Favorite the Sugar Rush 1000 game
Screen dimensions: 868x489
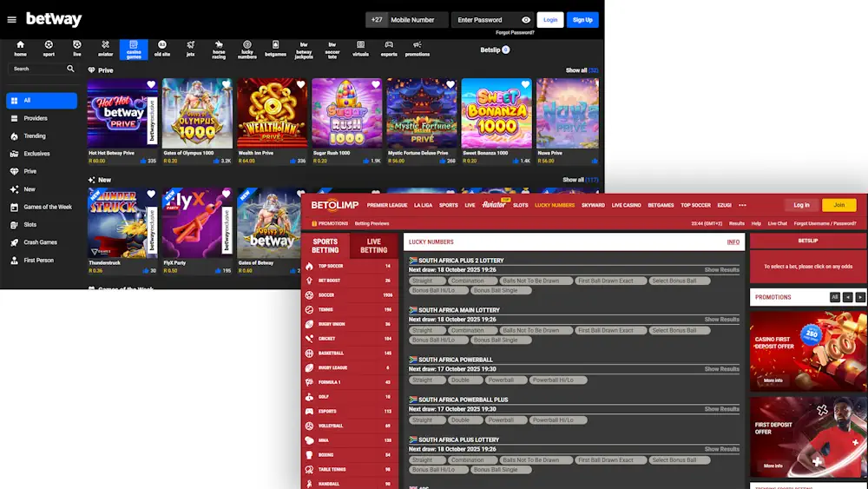pyautogui.click(x=375, y=85)
